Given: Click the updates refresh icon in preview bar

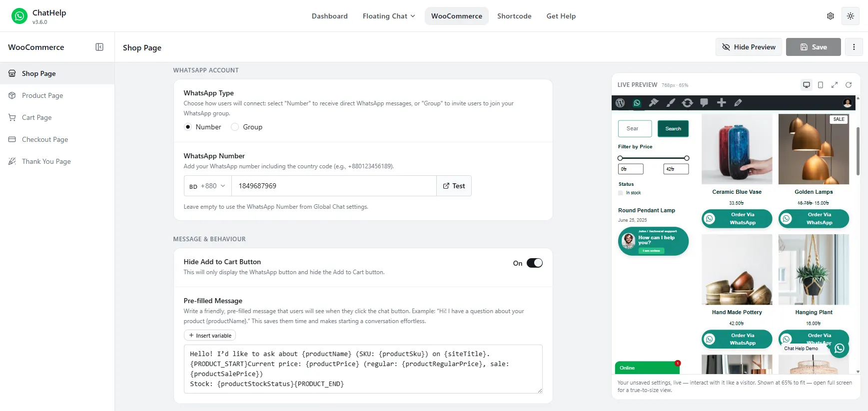Looking at the screenshot, I should coord(688,103).
